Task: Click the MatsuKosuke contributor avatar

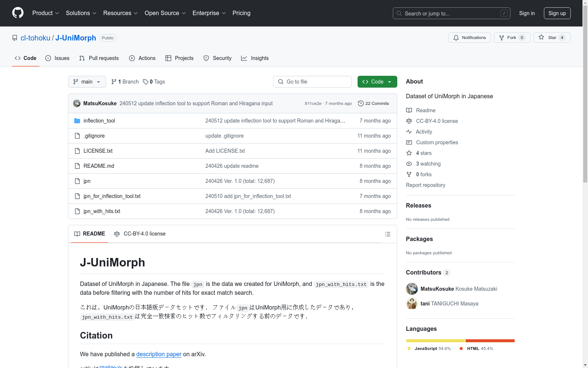Action: [412, 289]
